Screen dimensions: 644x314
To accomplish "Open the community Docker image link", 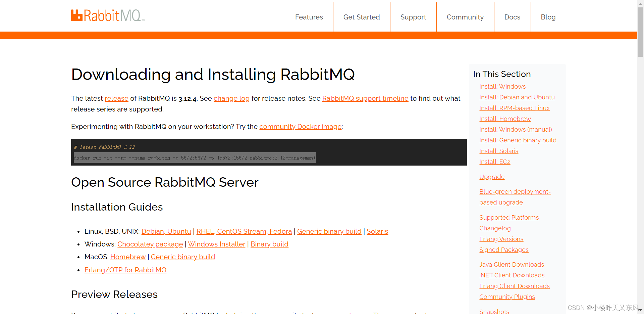I will click(300, 127).
